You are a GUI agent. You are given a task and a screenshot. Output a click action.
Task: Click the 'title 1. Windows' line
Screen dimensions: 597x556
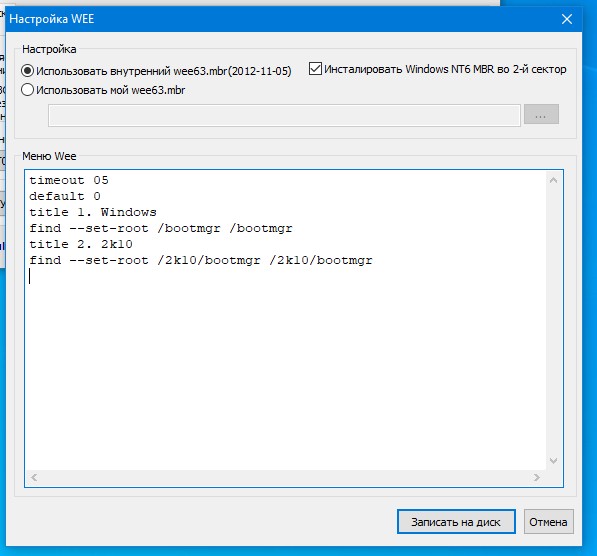[93, 212]
